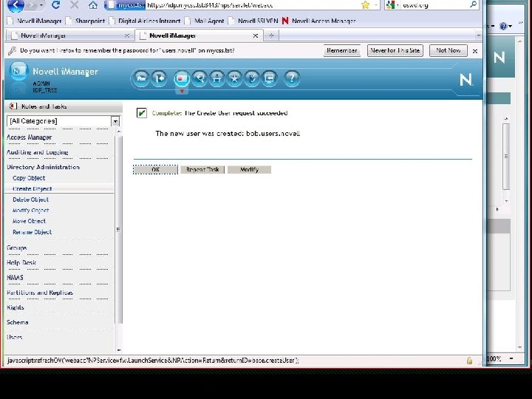Open the Delete Object task
The image size is (532, 399).
30,199
